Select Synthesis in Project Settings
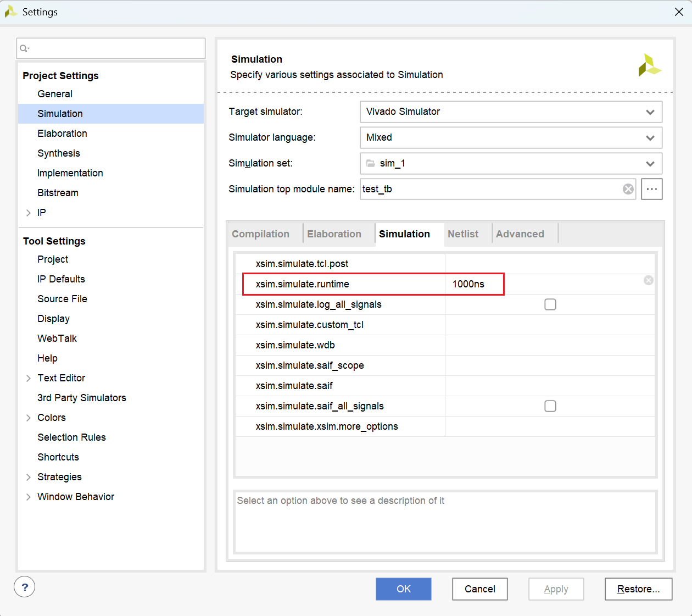 click(x=59, y=153)
